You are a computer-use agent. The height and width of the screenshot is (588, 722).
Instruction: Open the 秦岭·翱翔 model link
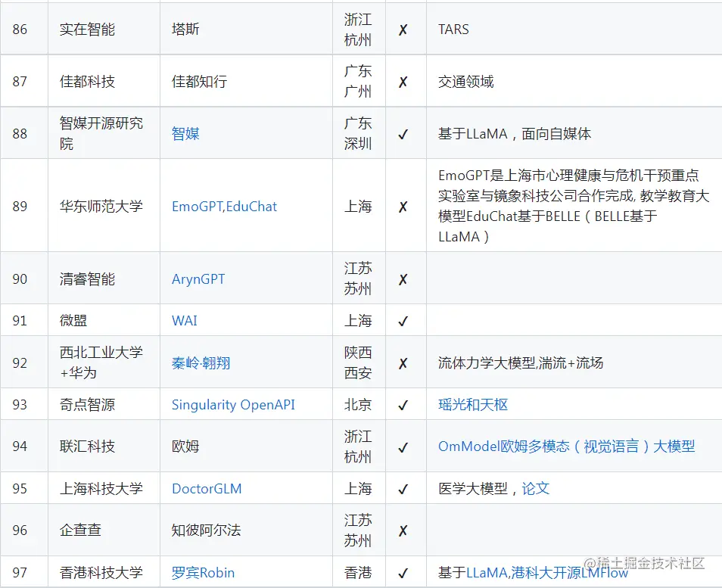pyautogui.click(x=202, y=362)
